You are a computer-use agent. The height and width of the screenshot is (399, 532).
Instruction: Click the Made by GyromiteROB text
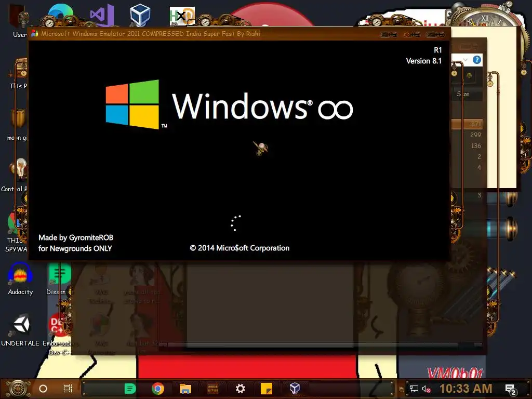[x=76, y=237]
